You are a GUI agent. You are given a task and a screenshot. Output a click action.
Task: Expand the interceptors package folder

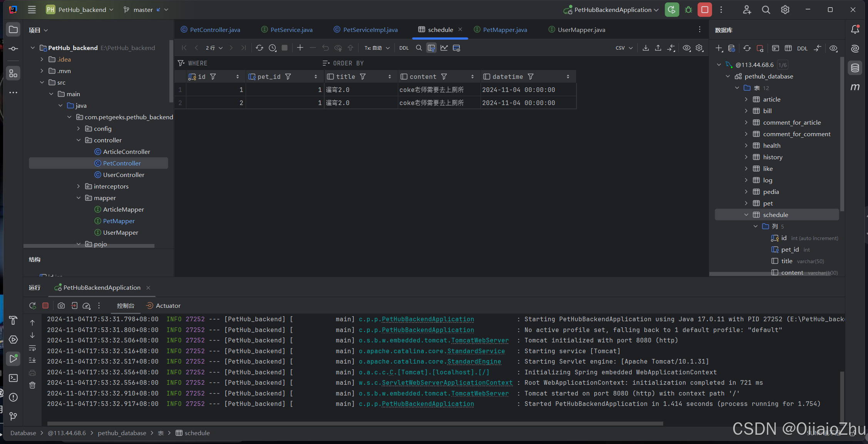[79, 186]
